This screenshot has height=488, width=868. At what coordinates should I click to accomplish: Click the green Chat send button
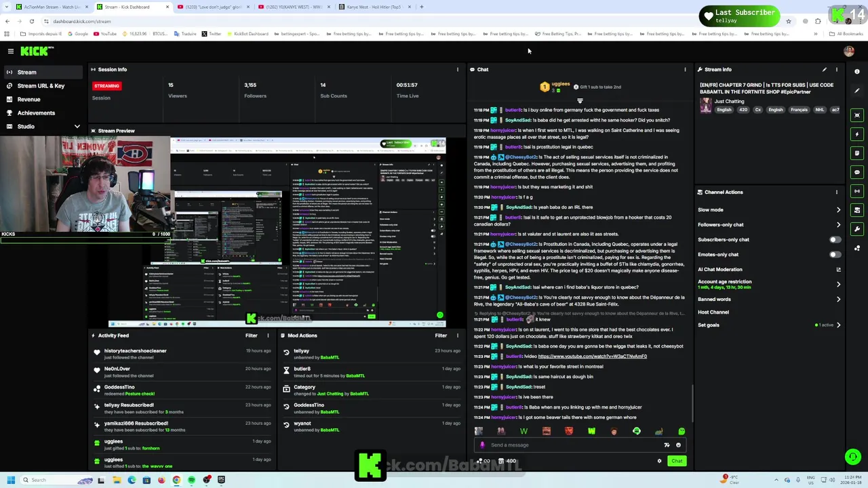[677, 461]
